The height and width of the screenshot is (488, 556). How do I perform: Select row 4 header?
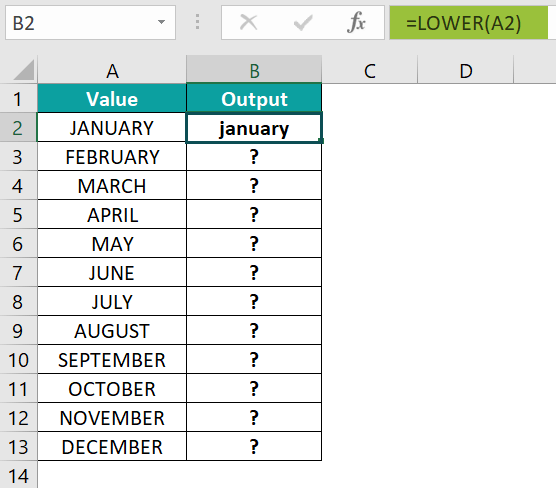[18, 186]
